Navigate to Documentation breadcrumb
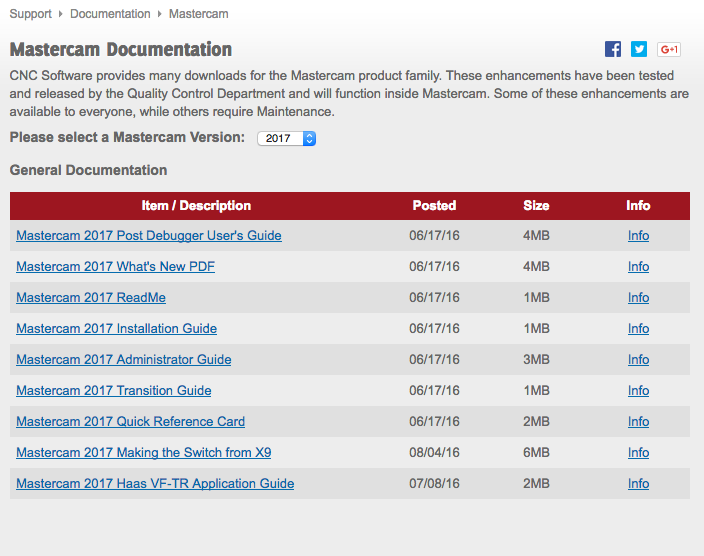This screenshot has width=704, height=556. pyautogui.click(x=110, y=14)
